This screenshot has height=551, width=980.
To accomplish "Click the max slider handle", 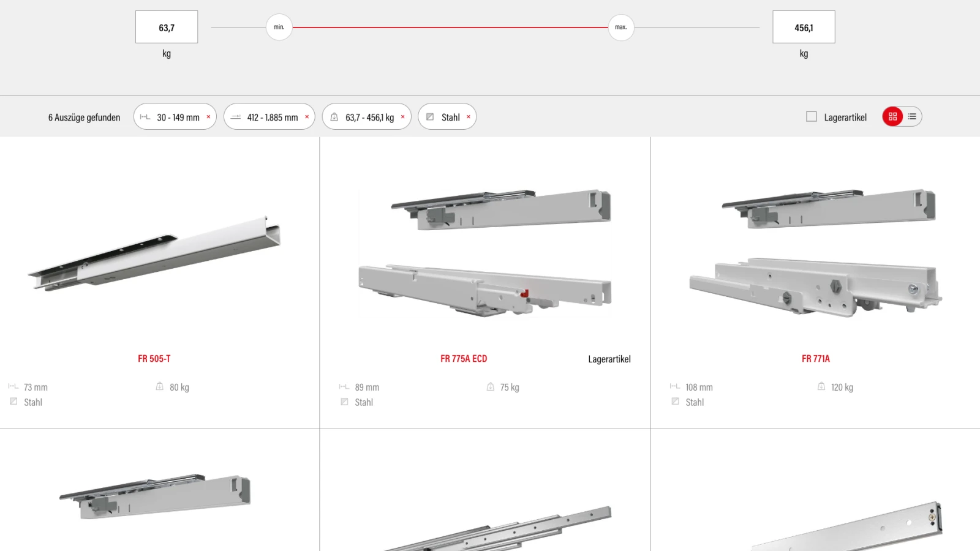I will pyautogui.click(x=620, y=28).
